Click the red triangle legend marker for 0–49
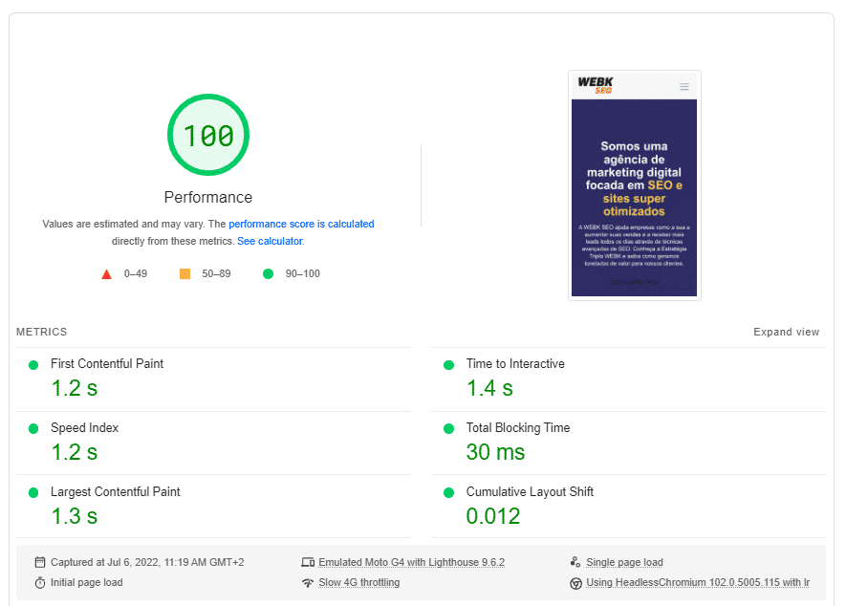Image resolution: width=868 pixels, height=606 pixels. pos(107,273)
